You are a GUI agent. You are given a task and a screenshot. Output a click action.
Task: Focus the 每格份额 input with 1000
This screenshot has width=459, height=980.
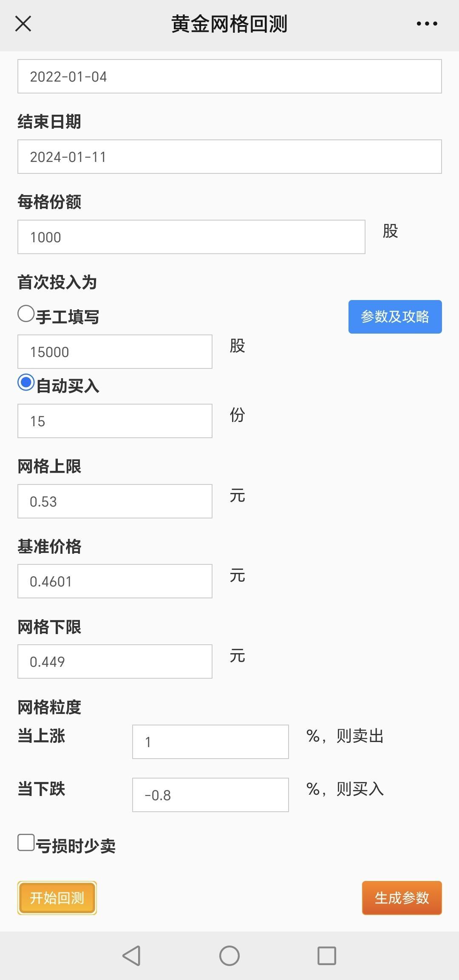tap(191, 237)
